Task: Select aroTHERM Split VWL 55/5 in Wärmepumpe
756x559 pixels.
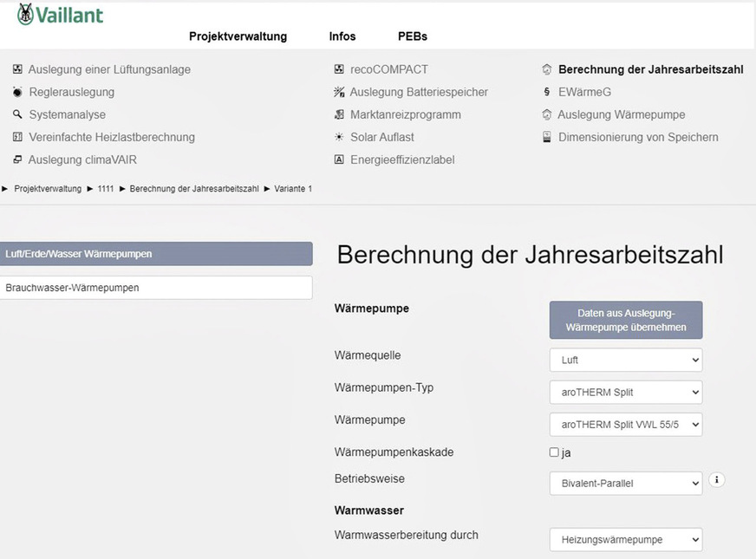Action: (625, 425)
